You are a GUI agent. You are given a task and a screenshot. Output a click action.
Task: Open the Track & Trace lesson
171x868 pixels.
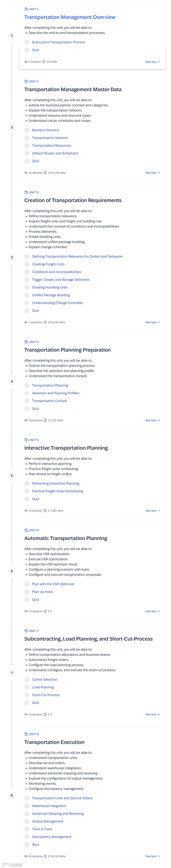(42, 829)
